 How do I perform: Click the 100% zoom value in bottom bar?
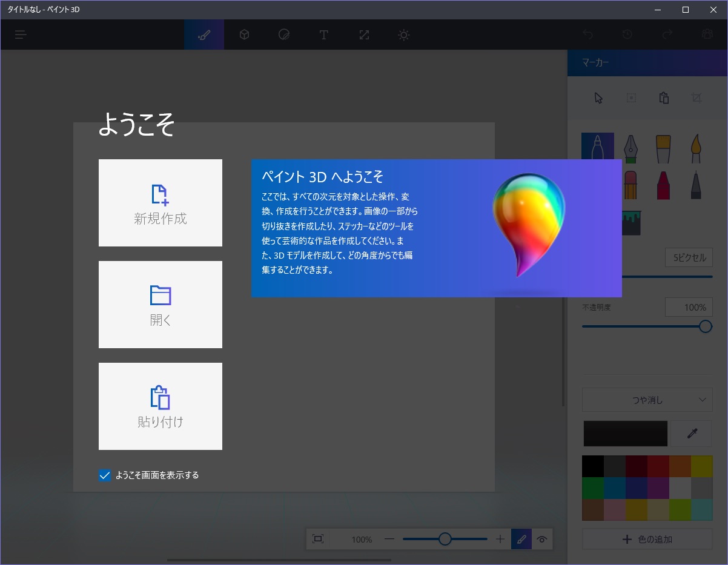pos(362,540)
